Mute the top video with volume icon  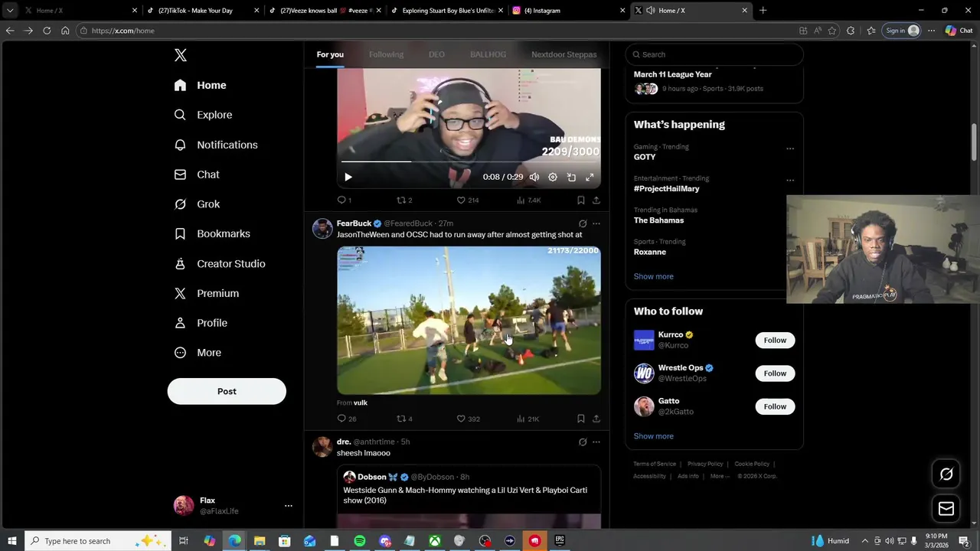pyautogui.click(x=534, y=177)
